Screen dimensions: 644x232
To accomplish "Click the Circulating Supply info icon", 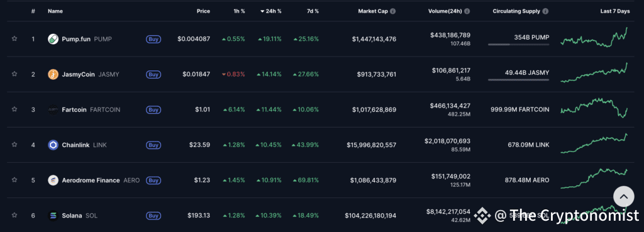I will [545, 11].
